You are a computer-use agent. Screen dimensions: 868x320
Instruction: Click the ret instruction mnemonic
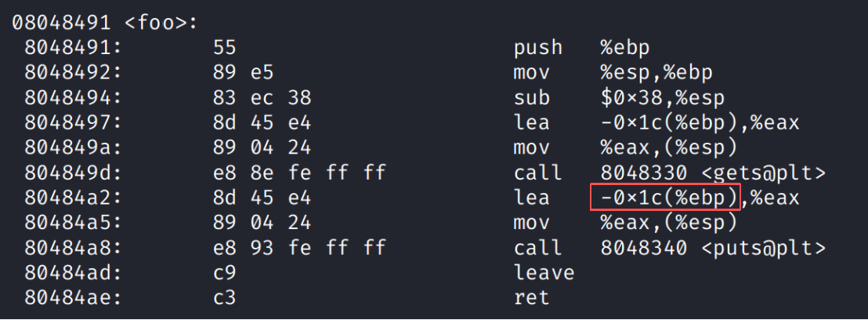coord(531,298)
